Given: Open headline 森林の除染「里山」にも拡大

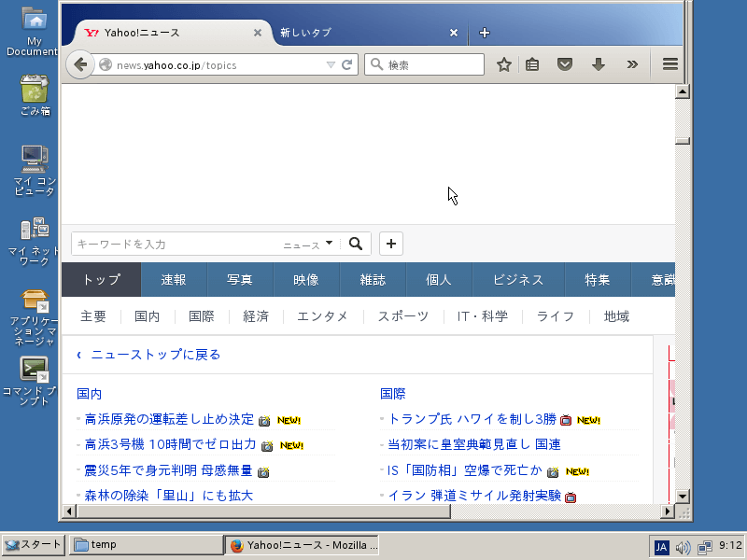Looking at the screenshot, I should 169,496.
